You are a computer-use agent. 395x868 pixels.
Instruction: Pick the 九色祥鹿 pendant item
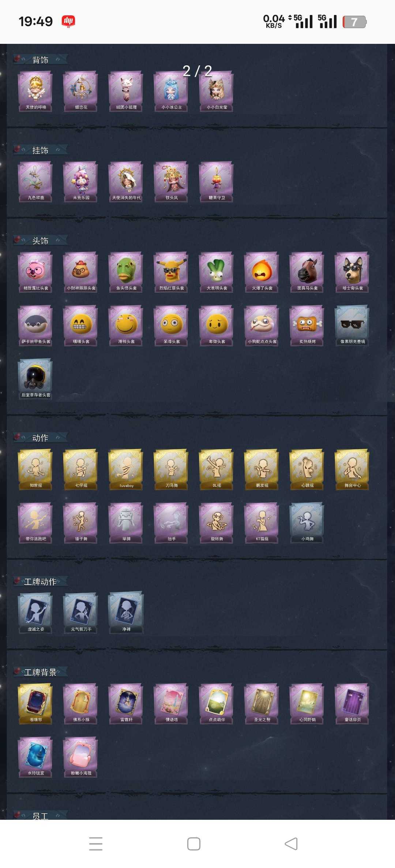(x=35, y=182)
